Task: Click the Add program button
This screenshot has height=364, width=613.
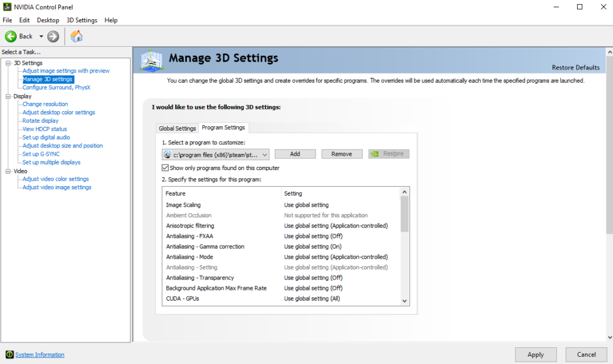Action: click(295, 154)
